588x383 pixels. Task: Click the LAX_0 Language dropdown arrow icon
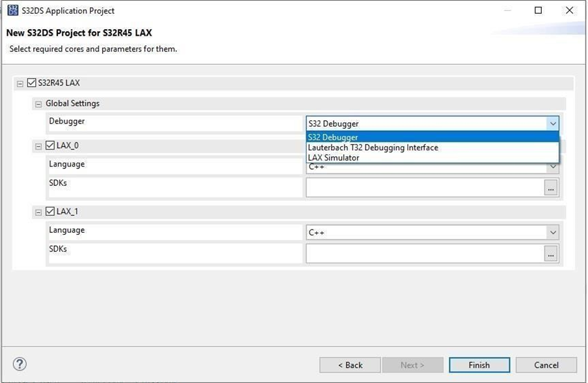[554, 166]
